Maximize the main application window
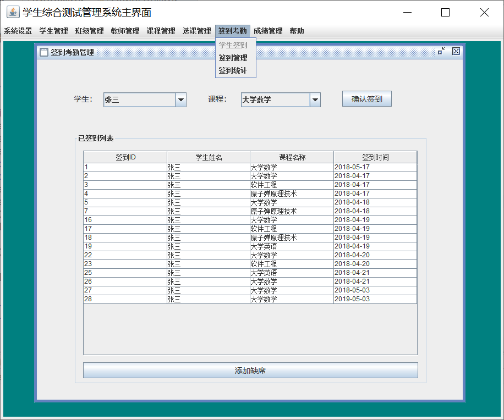504x420 pixels. pyautogui.click(x=446, y=13)
